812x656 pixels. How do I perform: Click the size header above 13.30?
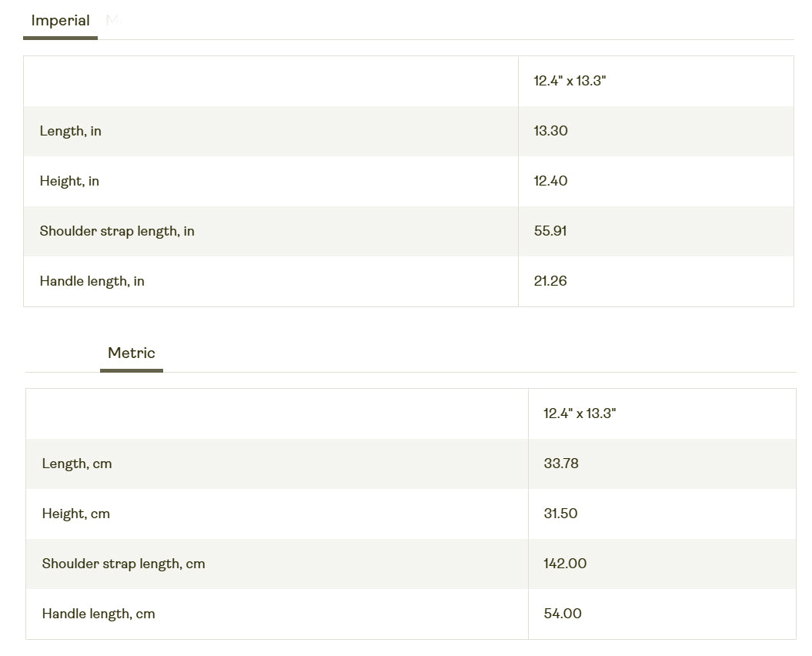(x=570, y=81)
